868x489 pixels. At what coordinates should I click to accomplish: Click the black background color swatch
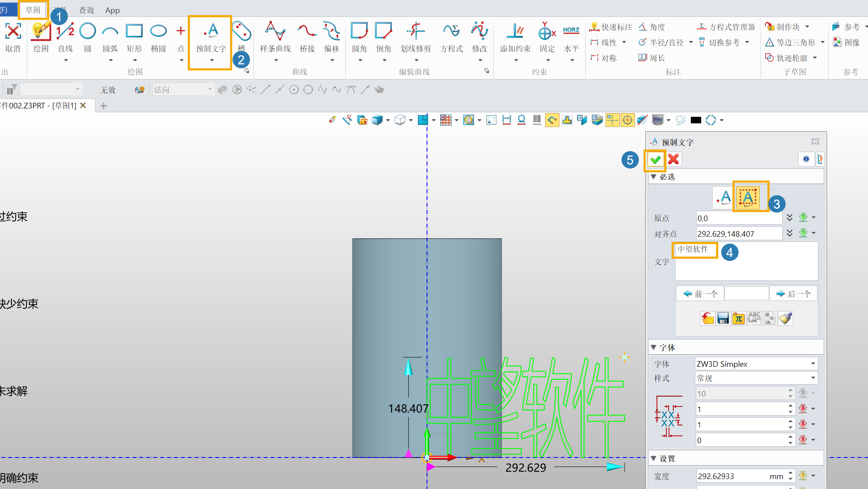point(696,120)
